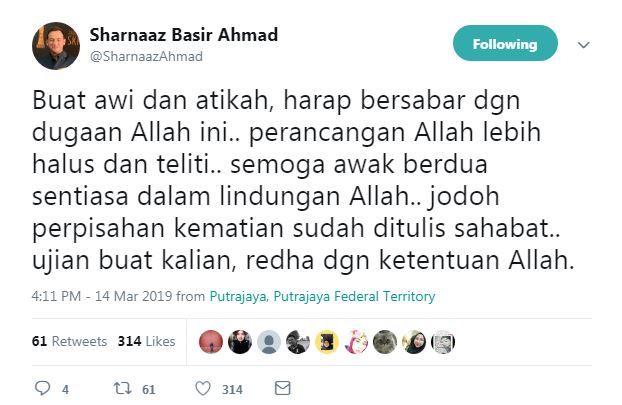The height and width of the screenshot is (405, 622).
Task: Open the Sharnaaz Basir Ahmad name link
Action: coord(184,35)
